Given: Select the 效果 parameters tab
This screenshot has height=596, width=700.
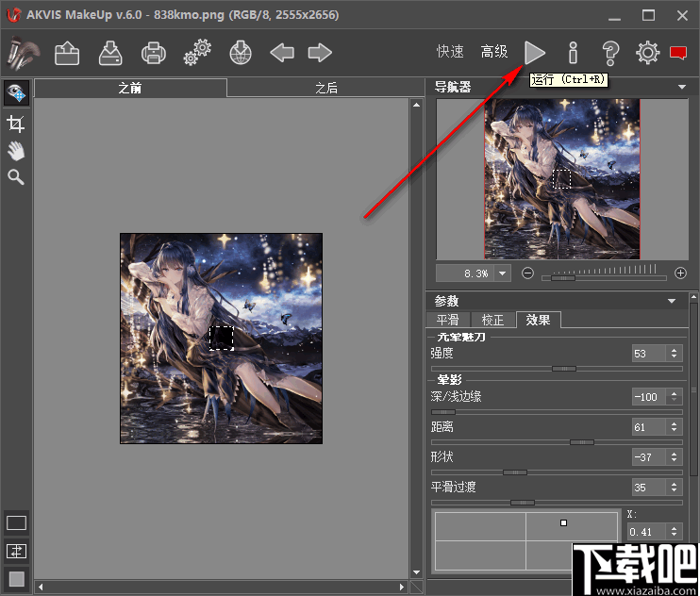Looking at the screenshot, I should coord(538,320).
